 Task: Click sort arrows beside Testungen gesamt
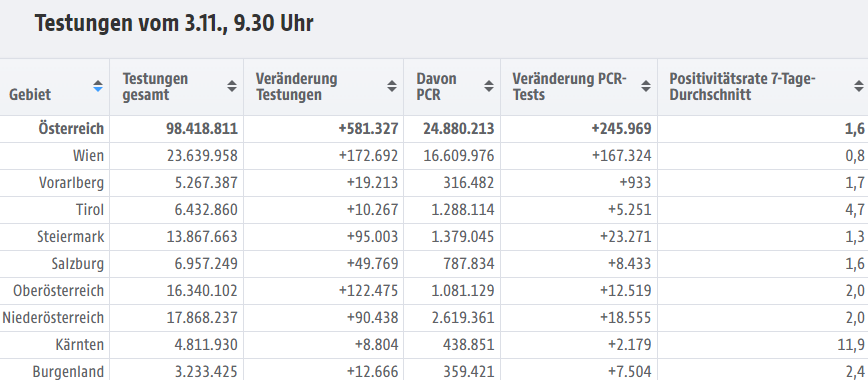232,86
